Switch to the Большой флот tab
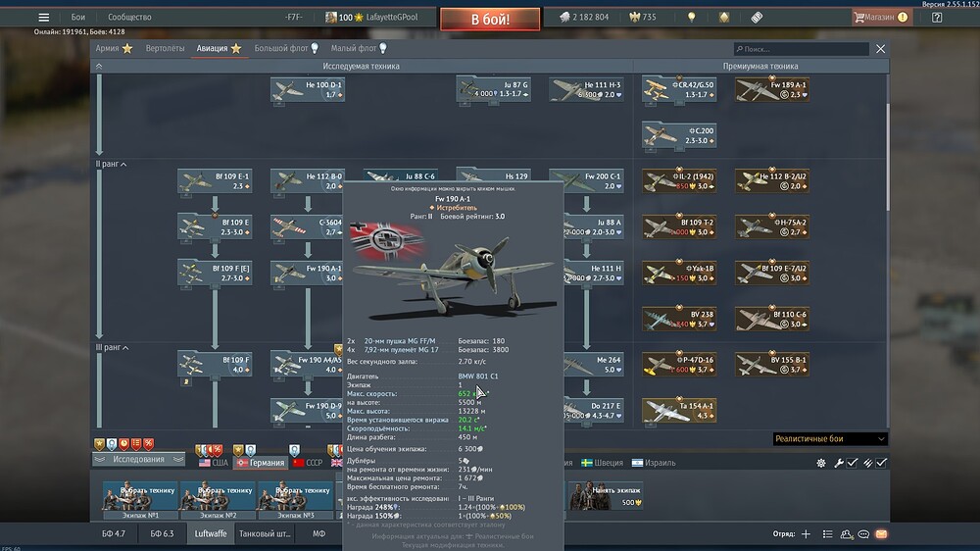This screenshot has height=551, width=980. tap(286, 48)
